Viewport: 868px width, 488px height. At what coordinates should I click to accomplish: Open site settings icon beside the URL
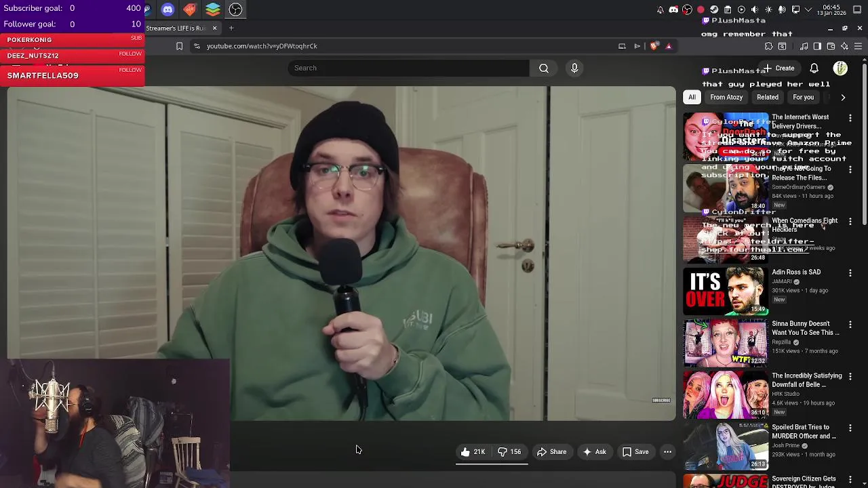[197, 46]
